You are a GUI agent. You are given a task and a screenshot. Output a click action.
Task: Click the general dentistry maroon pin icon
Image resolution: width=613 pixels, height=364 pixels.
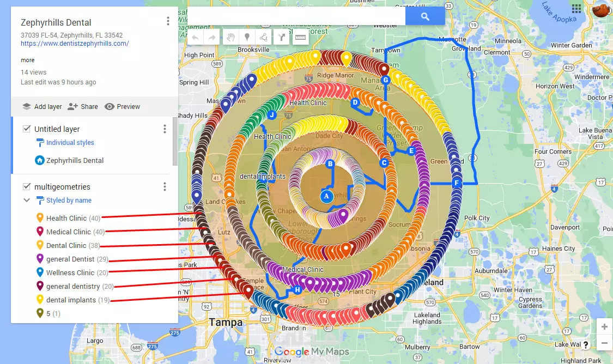click(39, 286)
